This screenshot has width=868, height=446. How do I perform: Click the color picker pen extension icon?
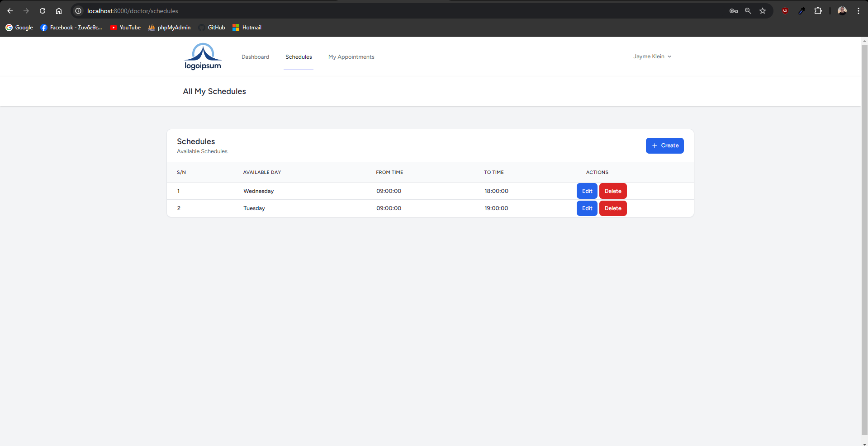tap(802, 11)
